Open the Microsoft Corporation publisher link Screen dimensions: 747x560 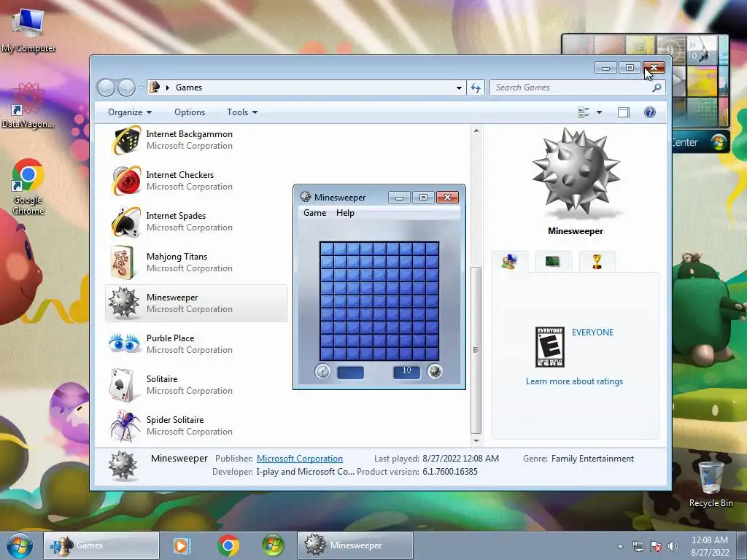[300, 459]
